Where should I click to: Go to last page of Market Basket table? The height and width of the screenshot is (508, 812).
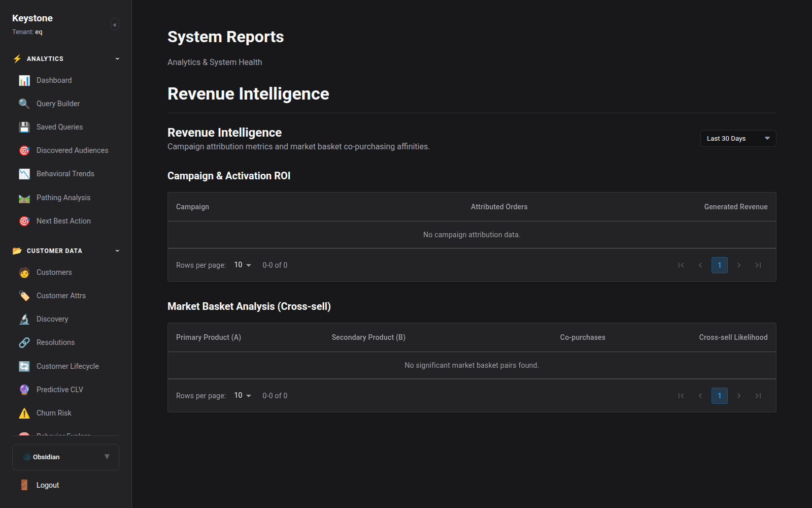coord(758,396)
